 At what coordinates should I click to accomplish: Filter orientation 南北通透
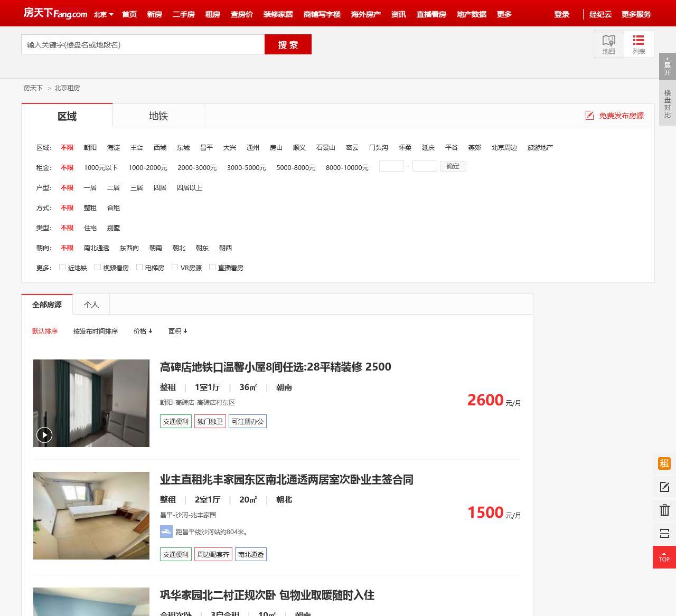pyautogui.click(x=97, y=248)
